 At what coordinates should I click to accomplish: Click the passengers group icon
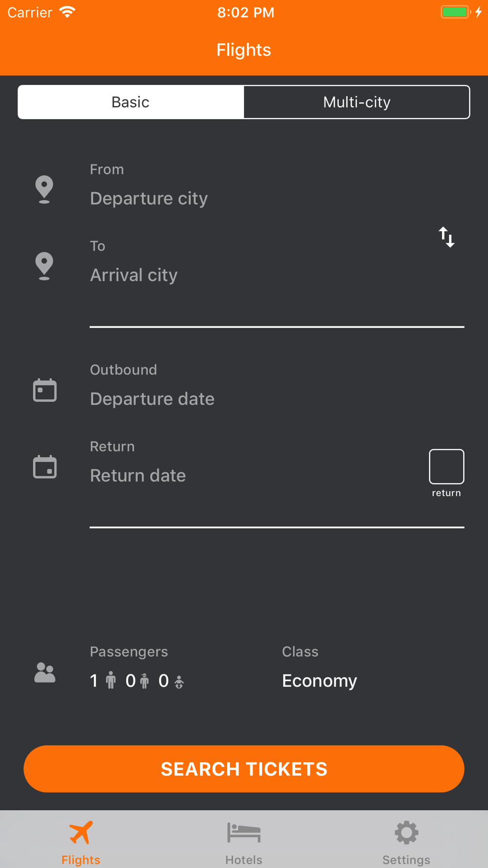45,673
